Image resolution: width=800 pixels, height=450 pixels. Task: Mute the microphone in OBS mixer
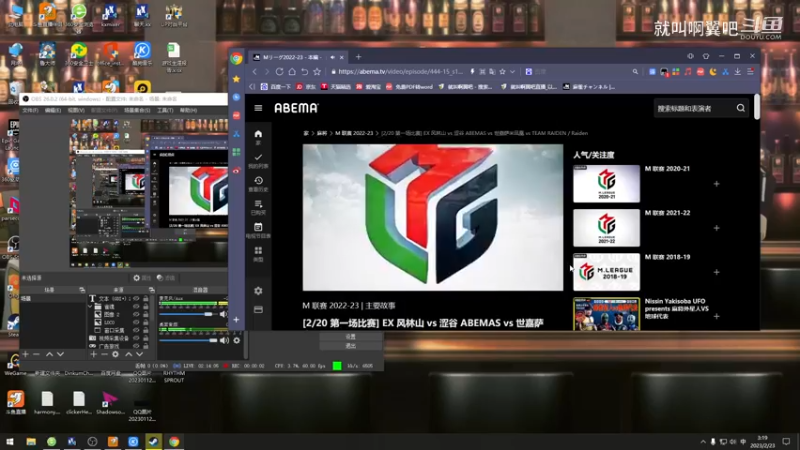223,314
